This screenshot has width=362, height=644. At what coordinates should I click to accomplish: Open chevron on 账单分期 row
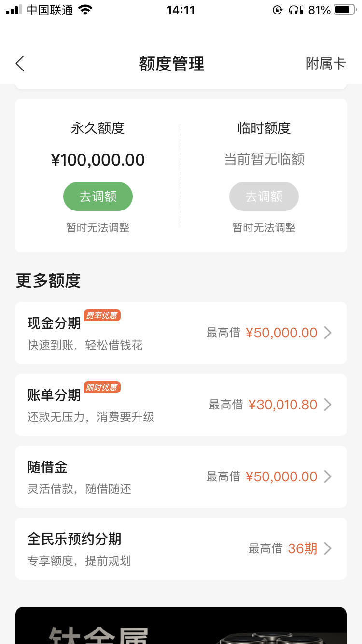(328, 405)
